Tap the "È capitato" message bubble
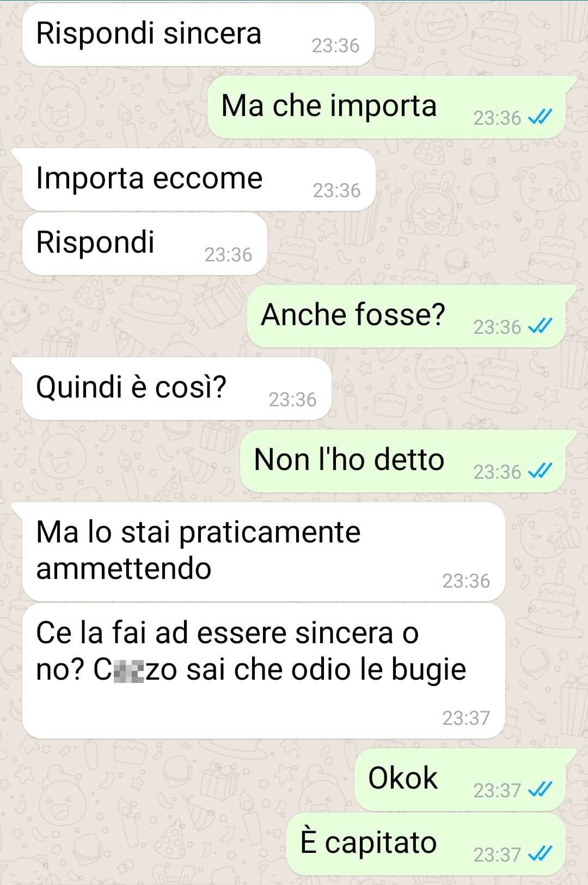The height and width of the screenshot is (885, 588). [426, 844]
